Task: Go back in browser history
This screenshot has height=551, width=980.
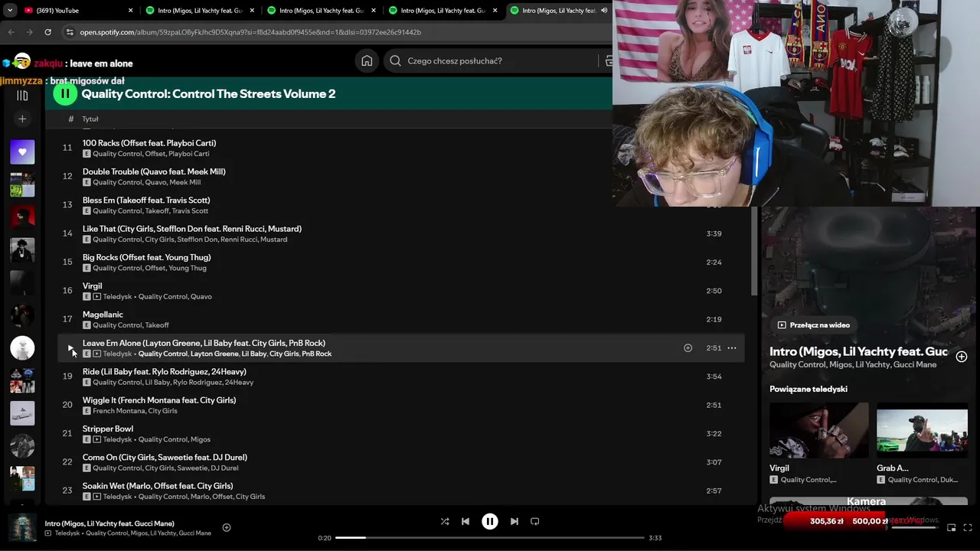Action: [11, 32]
